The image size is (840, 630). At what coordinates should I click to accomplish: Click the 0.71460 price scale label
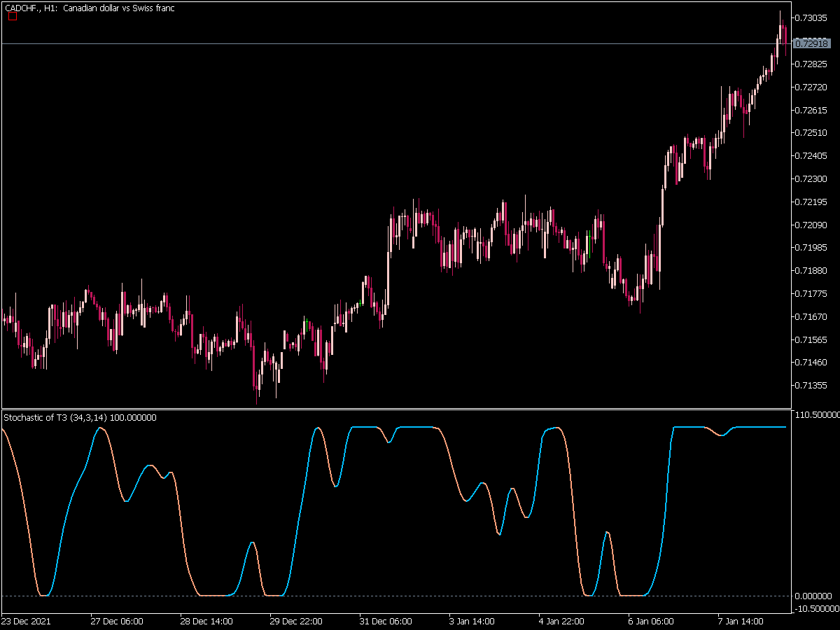click(812, 362)
